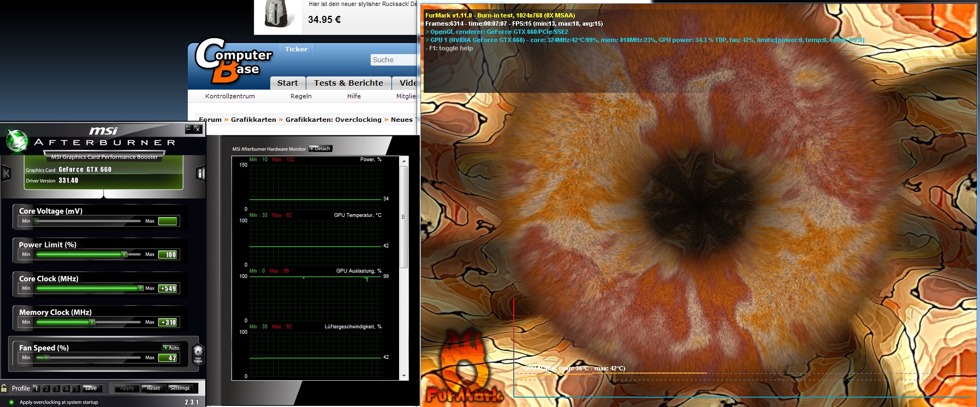Open the Kontrollzentrum link
The height and width of the screenshot is (407, 980).
[230, 96]
